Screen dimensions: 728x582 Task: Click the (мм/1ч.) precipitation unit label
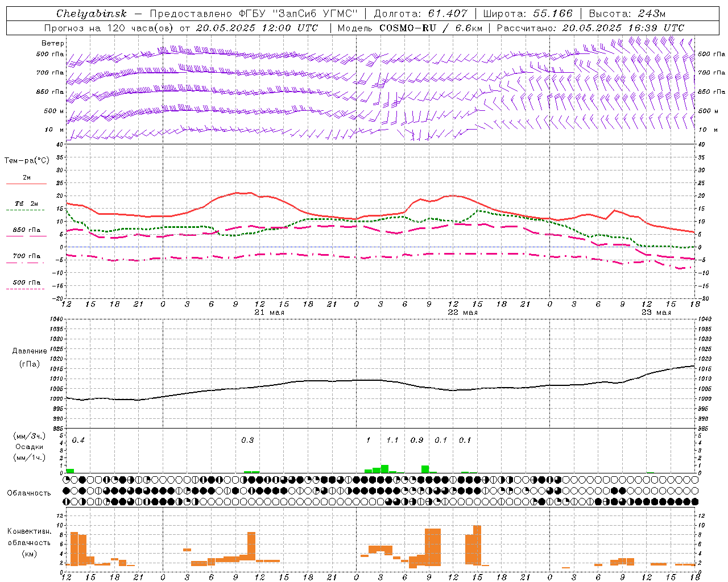click(29, 457)
